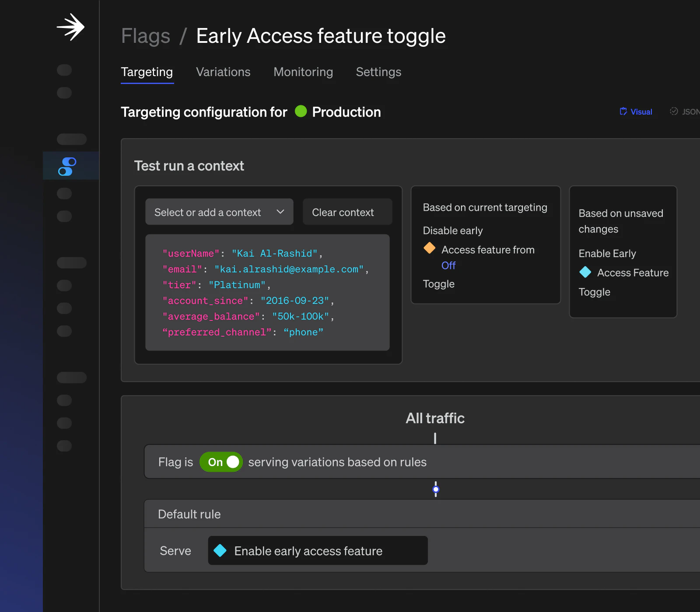Open the Serve variation dropdown

tap(318, 550)
